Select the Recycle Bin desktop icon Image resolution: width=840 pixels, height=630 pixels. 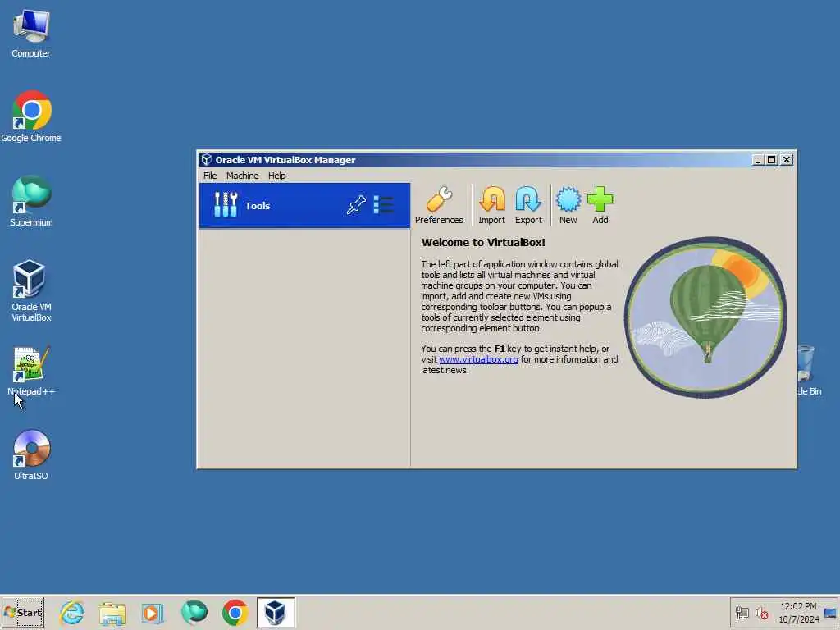click(x=809, y=371)
